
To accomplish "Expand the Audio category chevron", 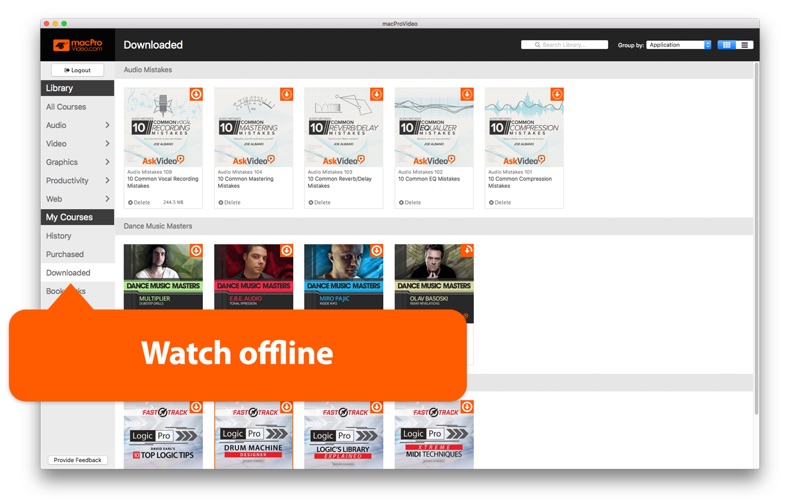I will (x=107, y=125).
